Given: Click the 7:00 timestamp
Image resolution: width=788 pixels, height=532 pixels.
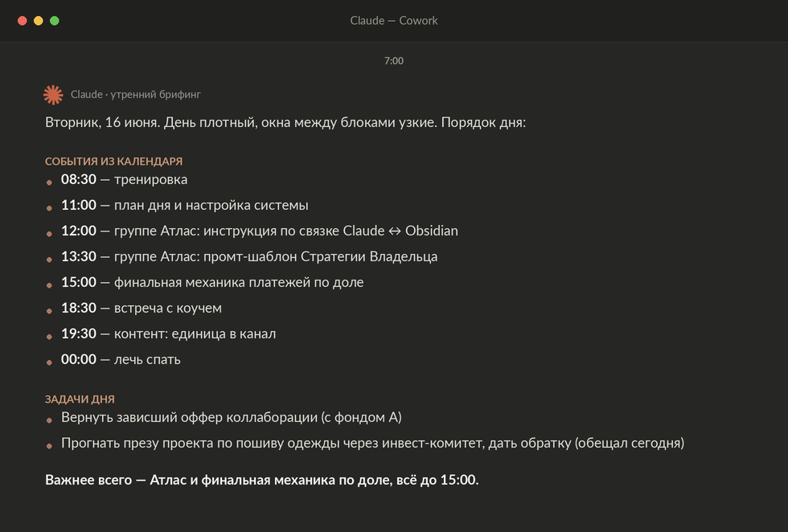Looking at the screenshot, I should [x=393, y=61].
